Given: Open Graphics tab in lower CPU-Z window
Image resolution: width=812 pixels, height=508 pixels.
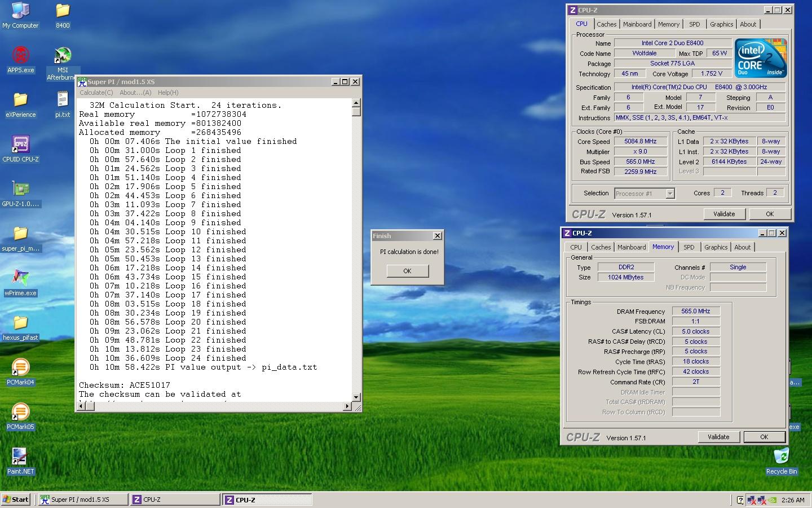Looking at the screenshot, I should [x=716, y=247].
